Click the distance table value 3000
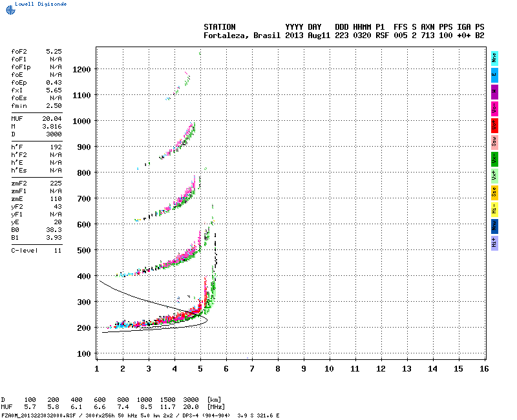The width and height of the screenshot is (517, 420). [191, 400]
